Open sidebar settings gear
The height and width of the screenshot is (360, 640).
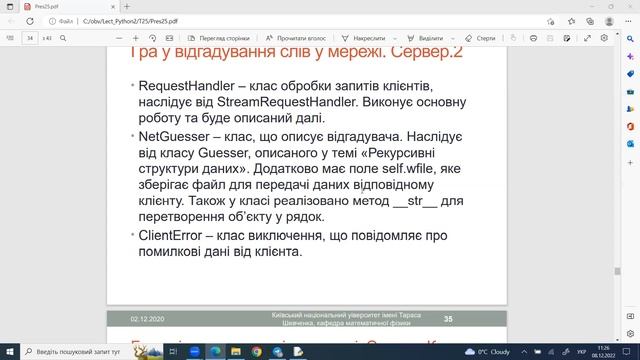coord(630,333)
